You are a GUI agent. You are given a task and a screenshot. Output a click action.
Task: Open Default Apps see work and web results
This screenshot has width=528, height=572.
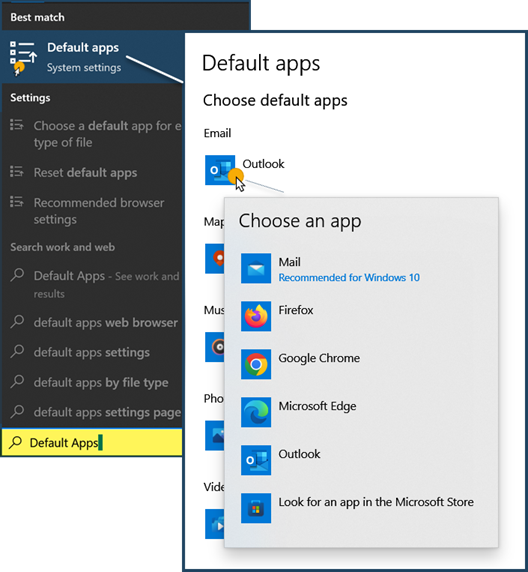pyautogui.click(x=92, y=284)
